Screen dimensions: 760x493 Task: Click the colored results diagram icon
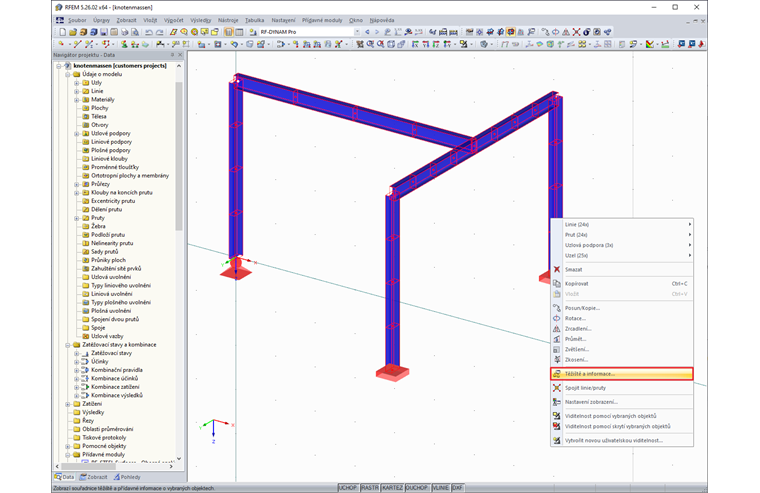coord(650,44)
